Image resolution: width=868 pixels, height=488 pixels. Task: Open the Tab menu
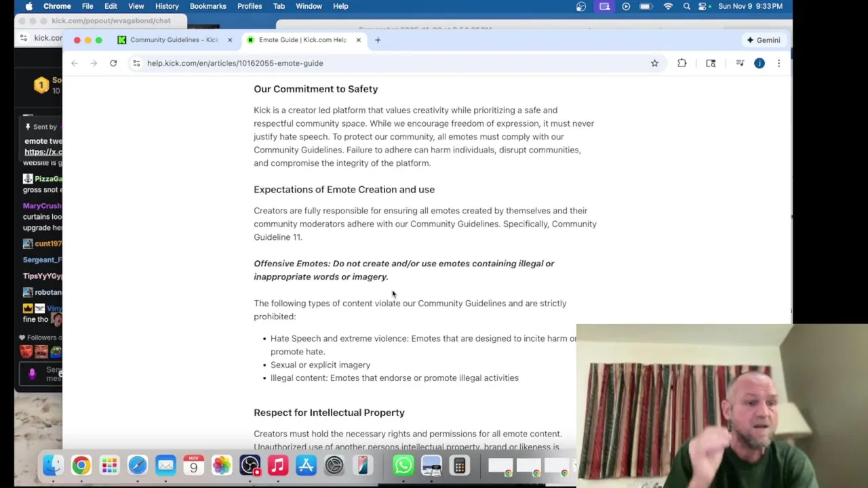point(279,6)
